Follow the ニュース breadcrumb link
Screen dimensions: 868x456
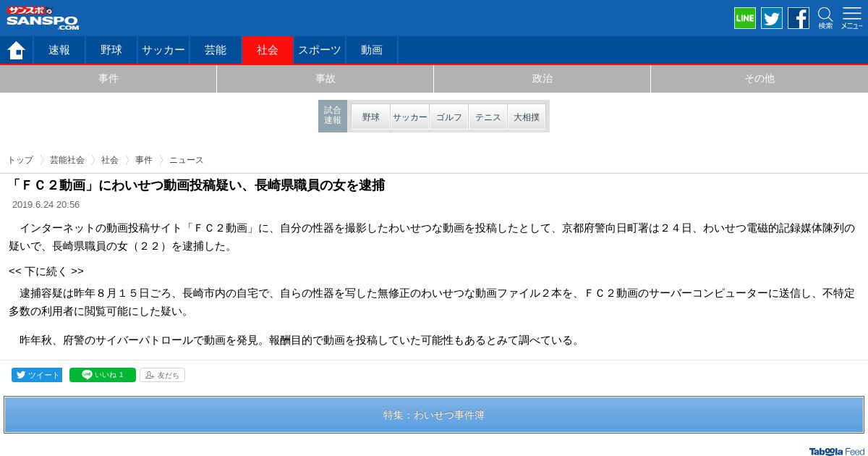click(x=187, y=160)
